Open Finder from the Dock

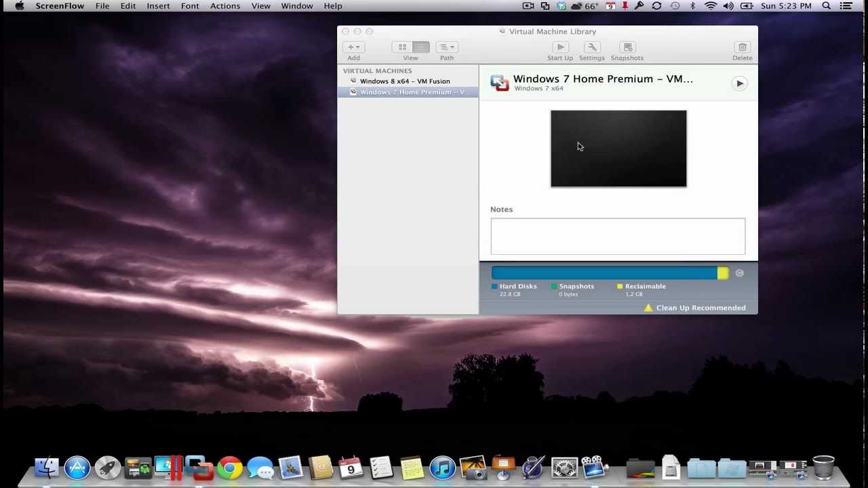[47, 468]
